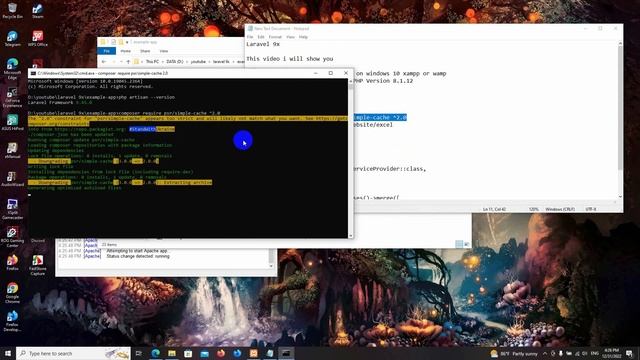Screen dimensions: 640x360
Task: Open Notepad's File menu
Action: [250, 37]
